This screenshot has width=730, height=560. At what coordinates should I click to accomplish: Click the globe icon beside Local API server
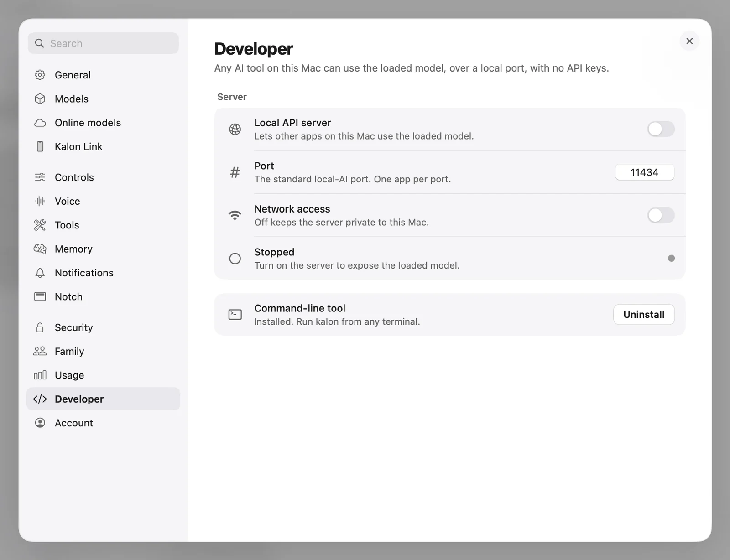tap(235, 130)
